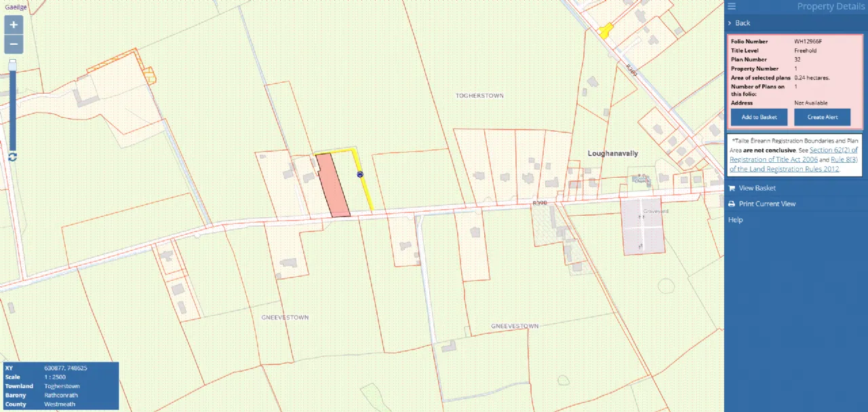868x412 pixels.
Task: Reset map view with refresh icon
Action: 12,157
